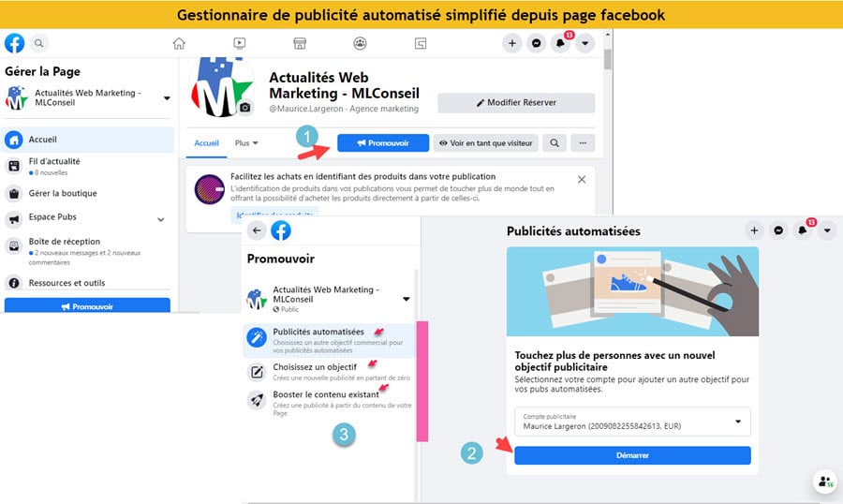
Task: Open page switcher arrow beside Actualités Web Marketing in Gérer la Page
Action: [x=167, y=97]
